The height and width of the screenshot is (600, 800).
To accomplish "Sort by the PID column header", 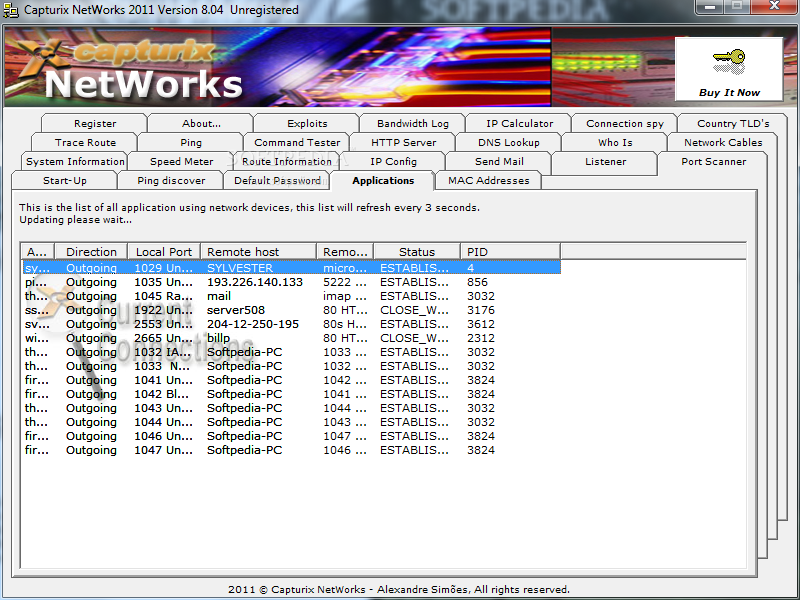I will tap(510, 252).
